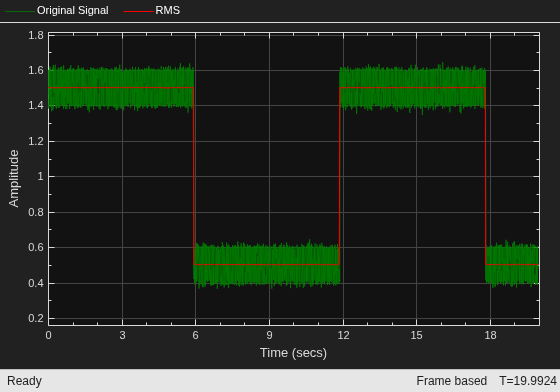Viewport: 560px width, 392px height.
Task: Click the 15 x-axis tick label
Action: 416,335
